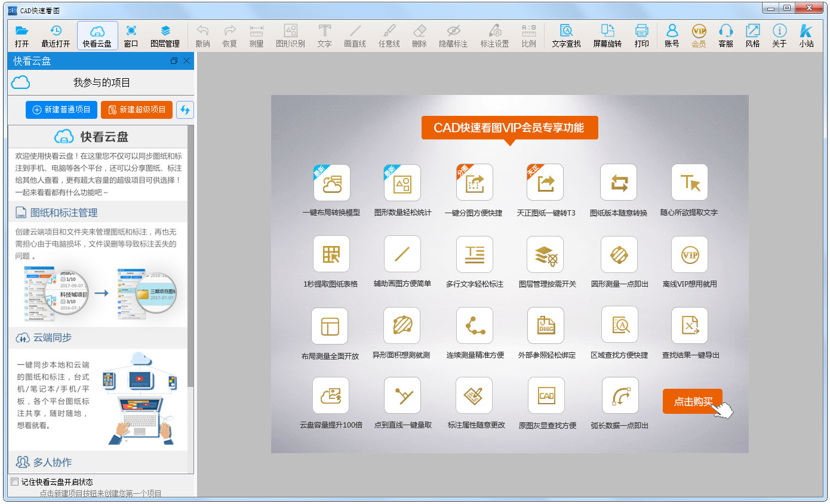Create super project with 新建超级项目
Screen dimensions: 830x504
tap(137, 110)
